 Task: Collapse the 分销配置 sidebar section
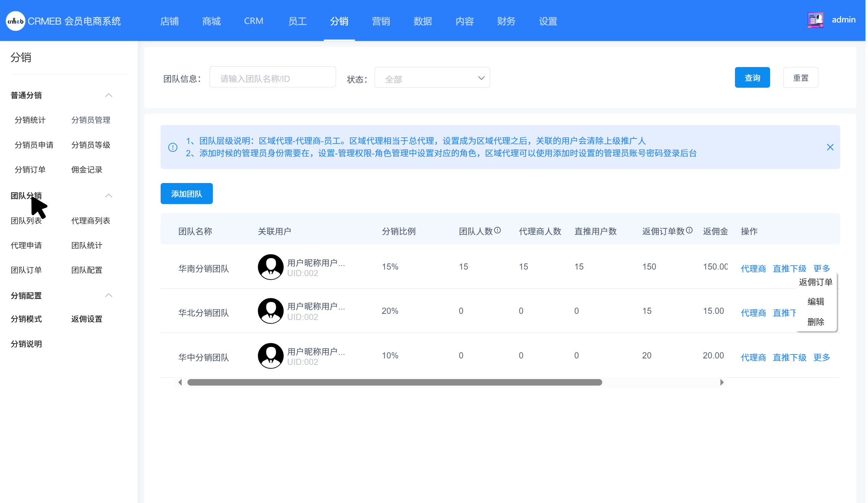108,295
